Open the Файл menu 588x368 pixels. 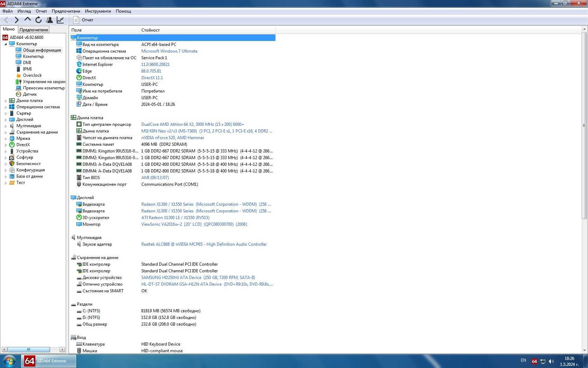[x=7, y=11]
